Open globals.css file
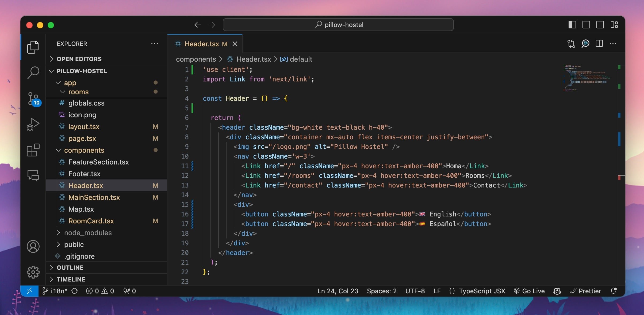 106,103
